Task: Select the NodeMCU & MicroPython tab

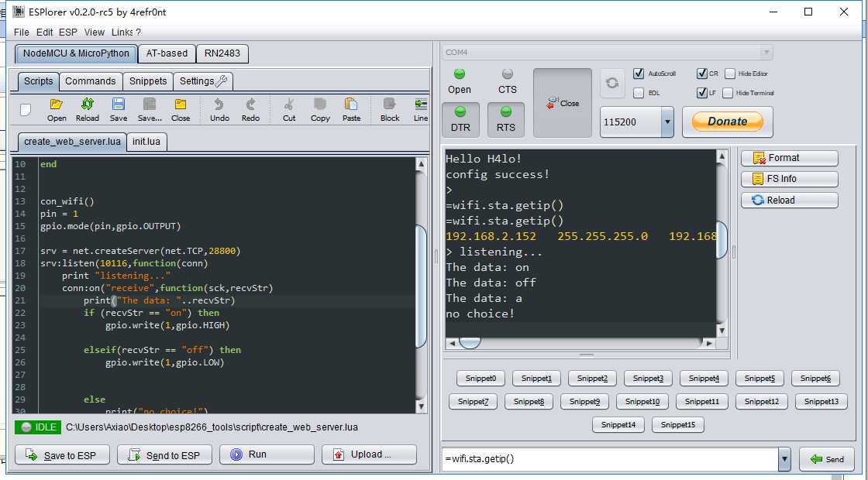Action: pyautogui.click(x=76, y=53)
